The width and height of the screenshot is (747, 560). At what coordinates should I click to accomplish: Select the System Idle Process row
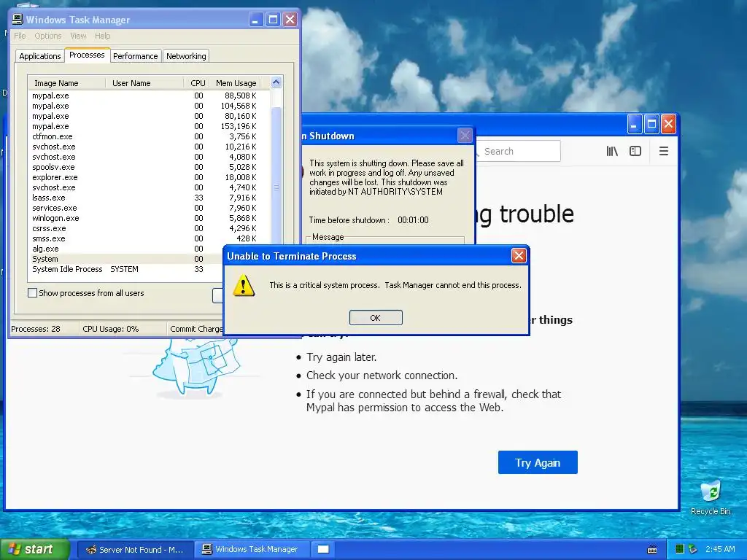pyautogui.click(x=125, y=269)
